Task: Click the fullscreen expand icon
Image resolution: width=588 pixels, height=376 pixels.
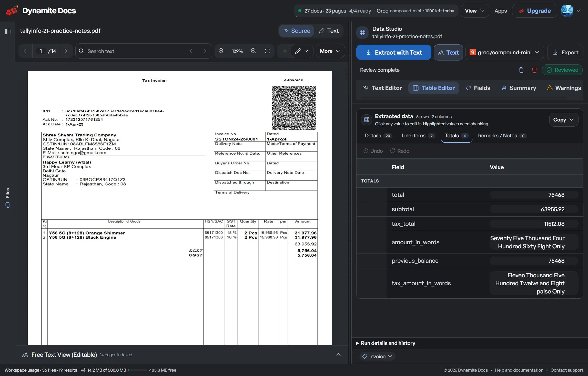Action: [x=268, y=51]
